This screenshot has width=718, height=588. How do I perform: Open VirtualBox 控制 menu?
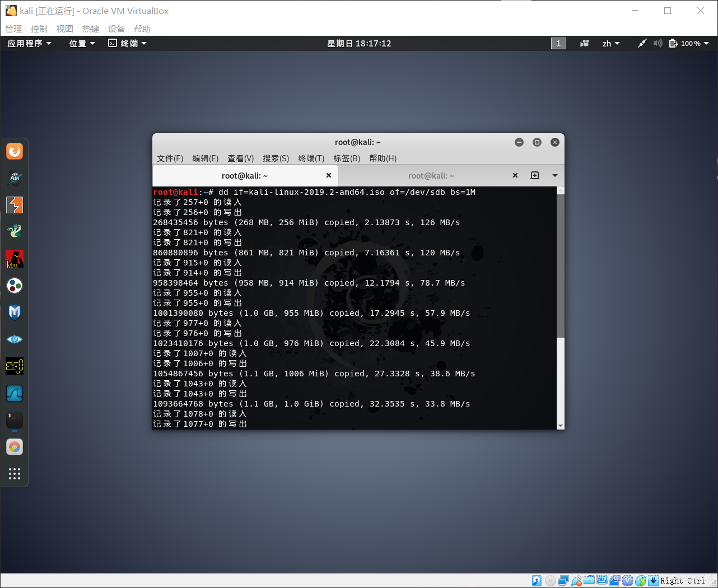coord(39,29)
